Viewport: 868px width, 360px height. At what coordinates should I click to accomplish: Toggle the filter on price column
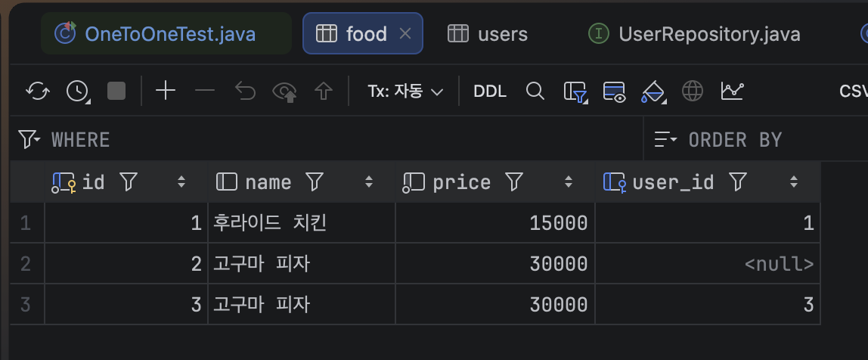pos(514,182)
